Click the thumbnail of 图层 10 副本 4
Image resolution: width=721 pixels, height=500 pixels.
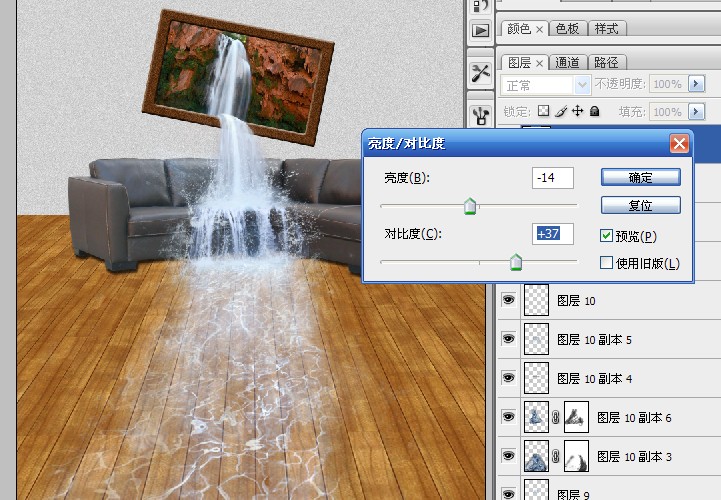pos(536,378)
